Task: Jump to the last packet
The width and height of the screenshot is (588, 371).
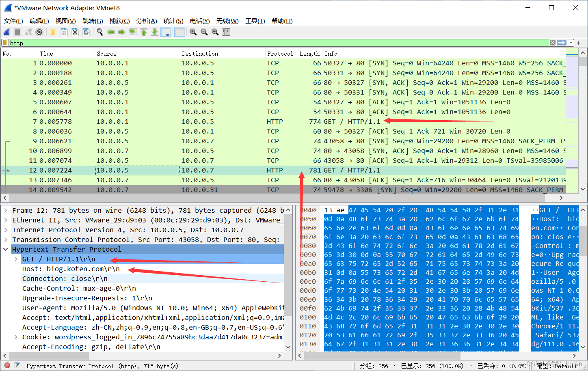Action: [155, 32]
